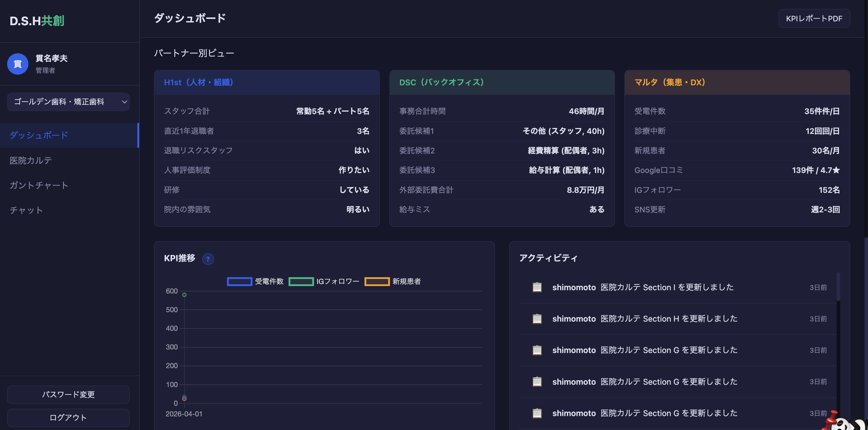
Task: Click the マルタ（集患・DX）card header
Action: [x=737, y=82]
